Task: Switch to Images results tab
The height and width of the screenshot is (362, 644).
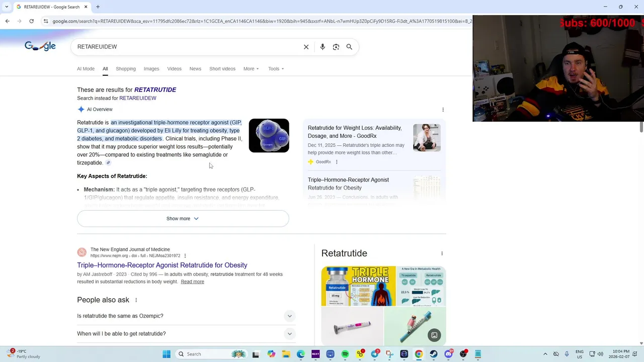Action: 151,69
